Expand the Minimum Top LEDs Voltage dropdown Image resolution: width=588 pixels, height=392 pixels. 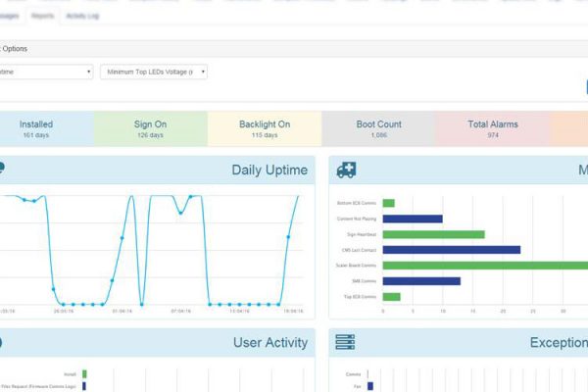tap(153, 72)
